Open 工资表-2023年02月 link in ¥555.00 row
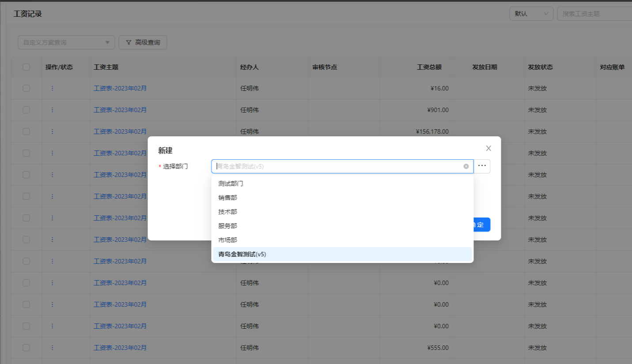Screen dimensions: 632x364 120,348
